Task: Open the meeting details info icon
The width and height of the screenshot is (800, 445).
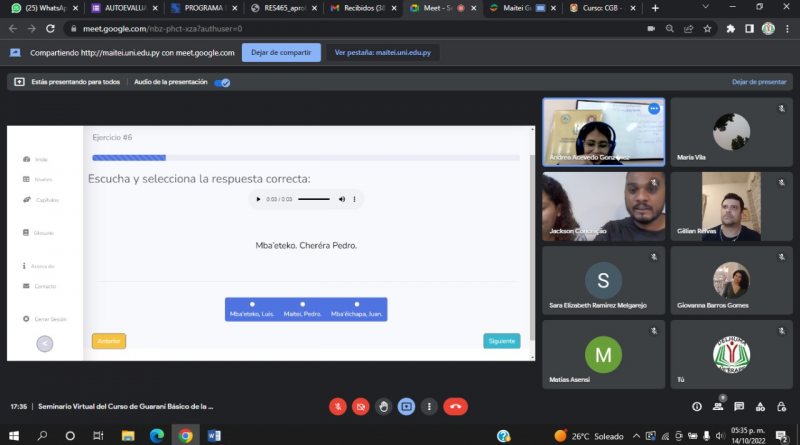Action: (697, 406)
